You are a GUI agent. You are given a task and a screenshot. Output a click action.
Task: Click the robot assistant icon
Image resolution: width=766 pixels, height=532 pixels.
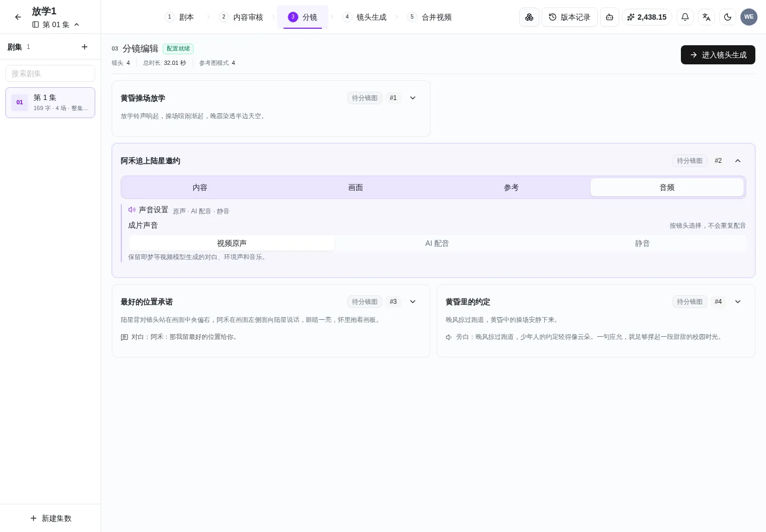(610, 17)
